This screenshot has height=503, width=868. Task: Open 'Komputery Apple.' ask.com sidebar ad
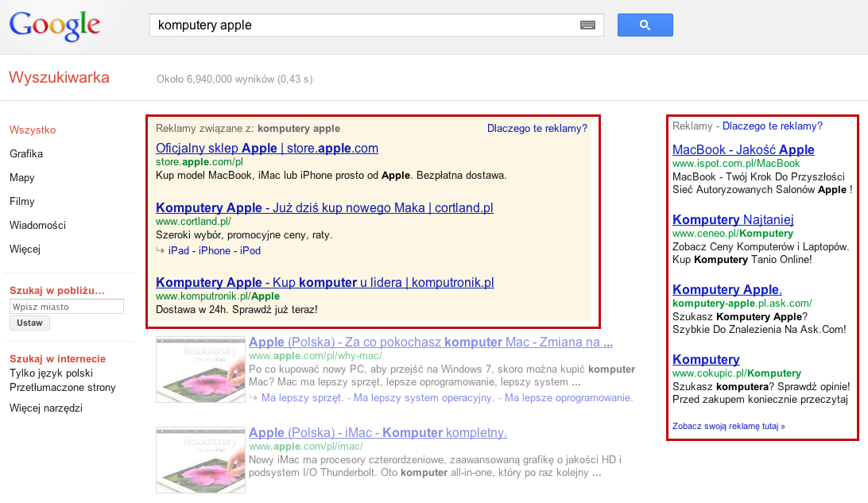727,289
